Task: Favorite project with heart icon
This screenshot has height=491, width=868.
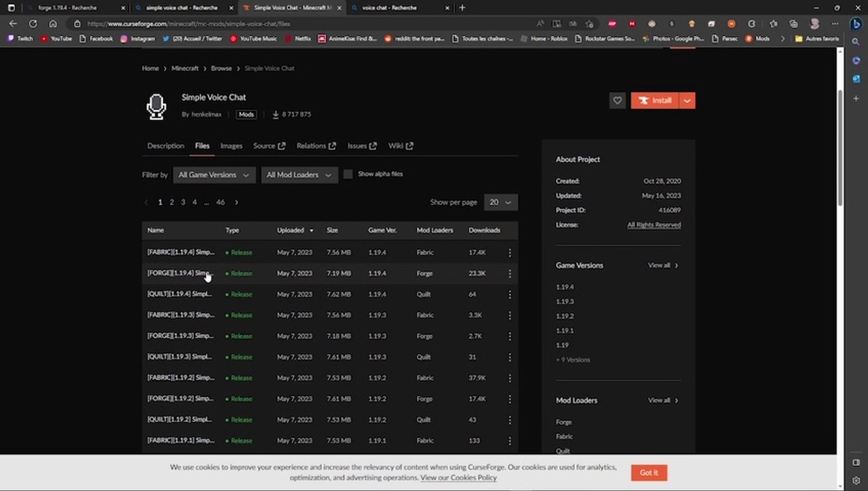Action: (618, 100)
